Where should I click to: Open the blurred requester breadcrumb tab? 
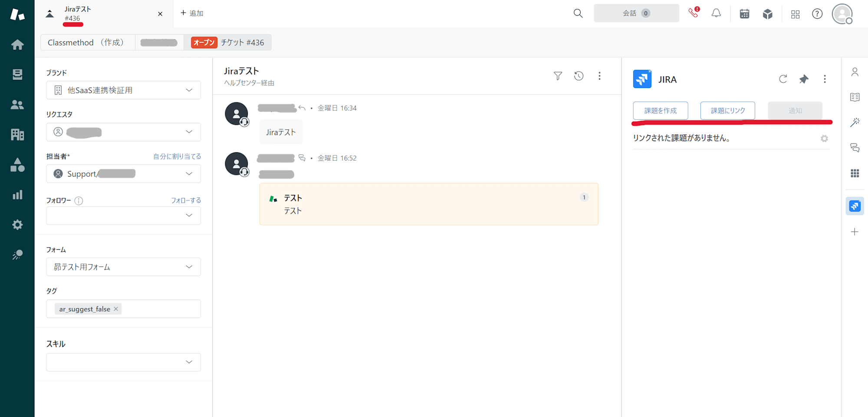pyautogui.click(x=159, y=43)
